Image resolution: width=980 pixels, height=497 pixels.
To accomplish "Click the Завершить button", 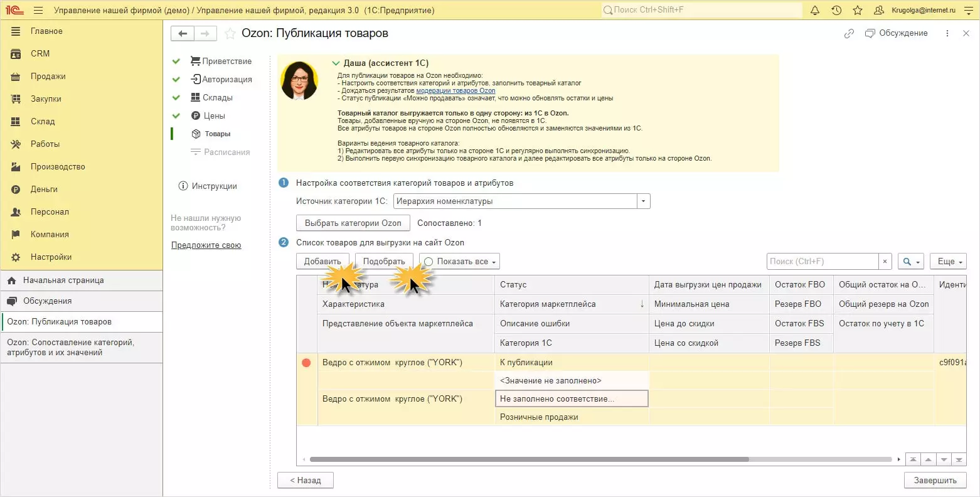I will coord(935,481).
